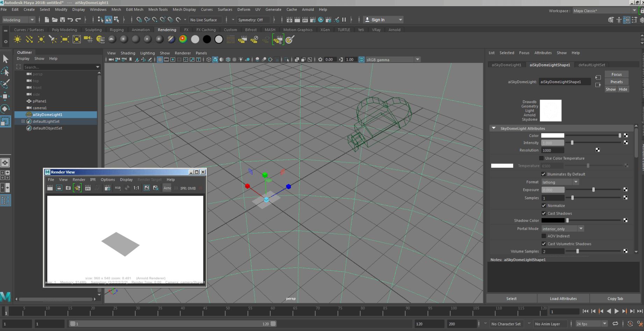Open a scene file icon
The image size is (644, 331).
click(55, 20)
